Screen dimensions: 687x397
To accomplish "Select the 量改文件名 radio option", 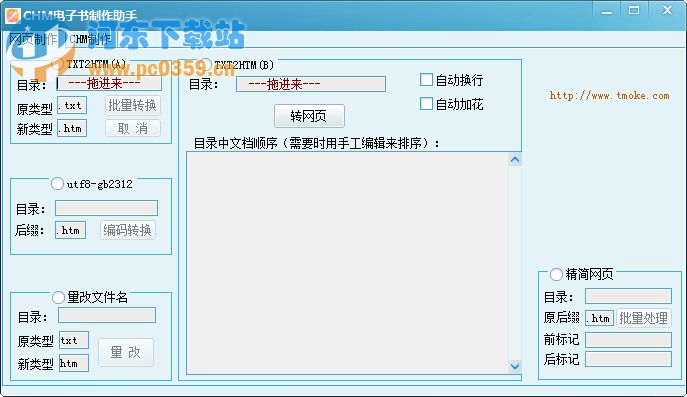I will tap(58, 298).
